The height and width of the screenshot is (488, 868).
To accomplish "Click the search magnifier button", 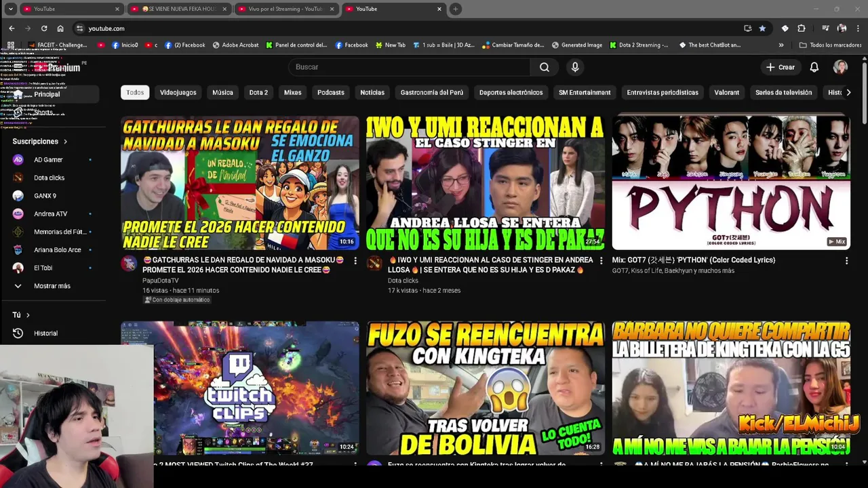I will click(545, 67).
